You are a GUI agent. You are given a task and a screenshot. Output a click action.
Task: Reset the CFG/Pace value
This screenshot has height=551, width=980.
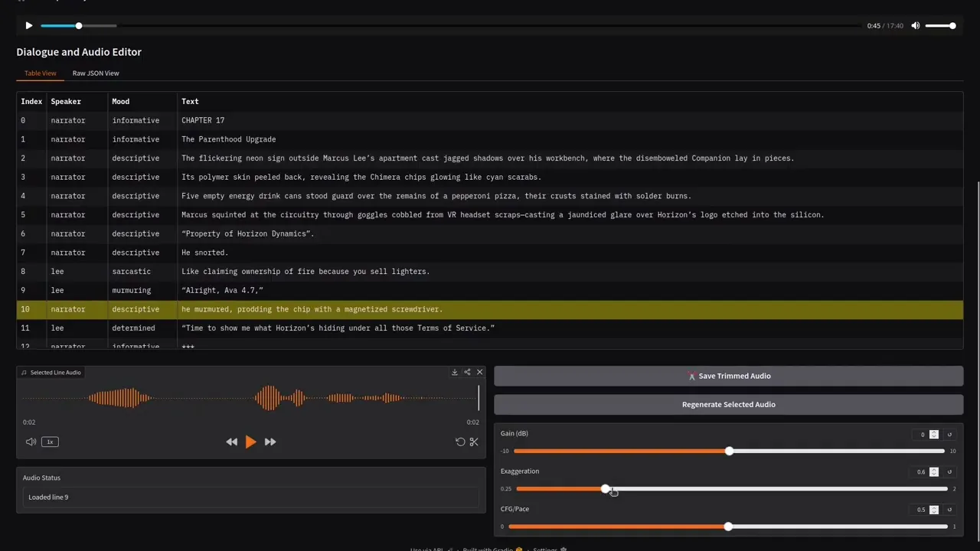click(949, 510)
